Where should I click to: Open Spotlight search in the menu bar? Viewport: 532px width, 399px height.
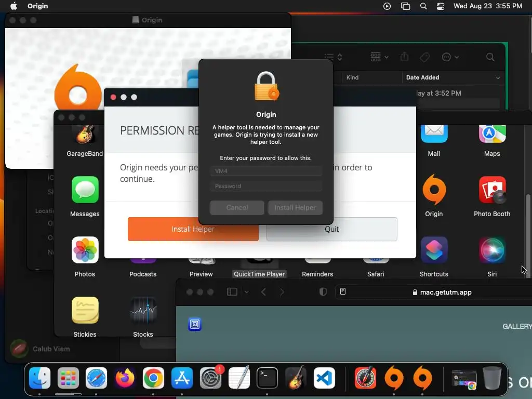point(423,6)
